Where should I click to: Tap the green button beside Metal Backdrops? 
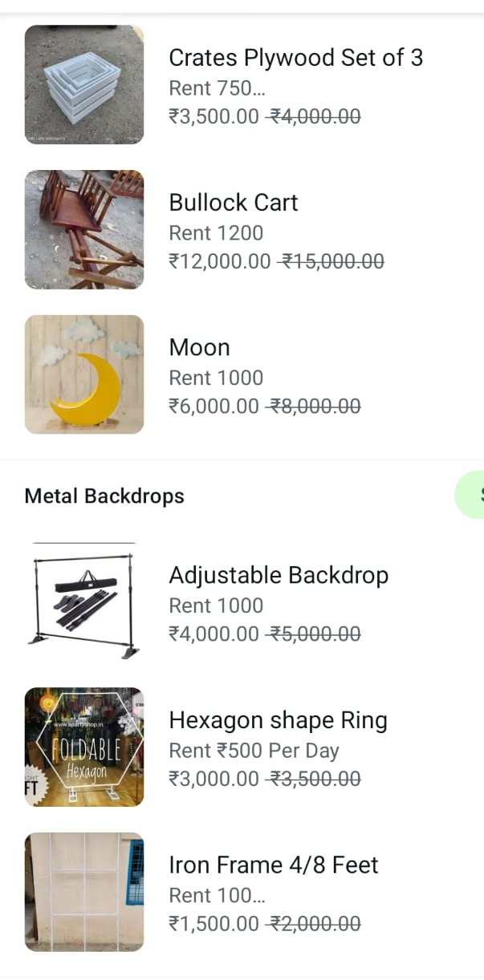tap(474, 494)
